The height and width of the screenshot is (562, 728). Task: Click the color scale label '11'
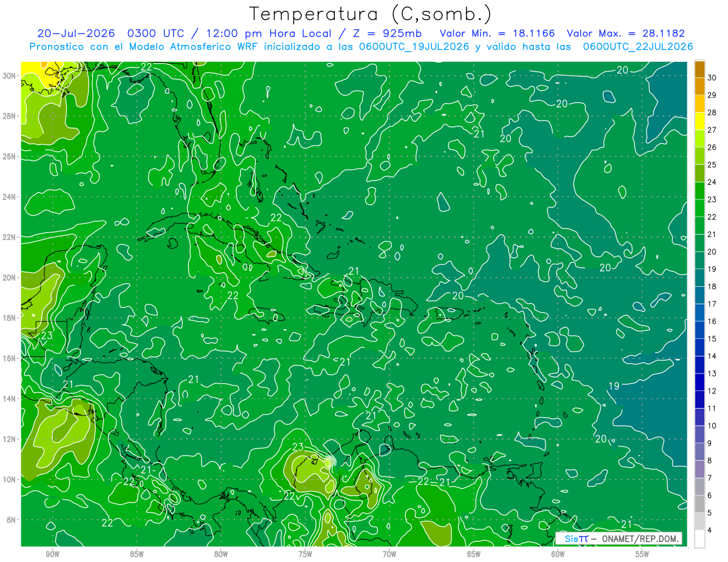(712, 409)
